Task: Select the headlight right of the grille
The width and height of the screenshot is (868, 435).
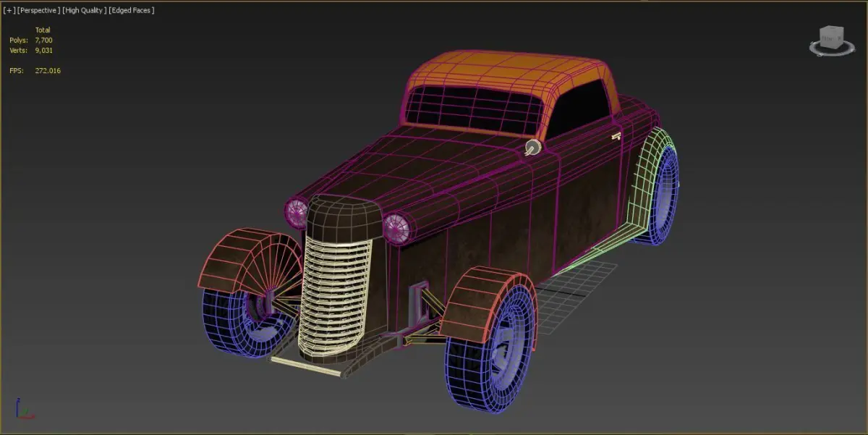Action: [396, 227]
